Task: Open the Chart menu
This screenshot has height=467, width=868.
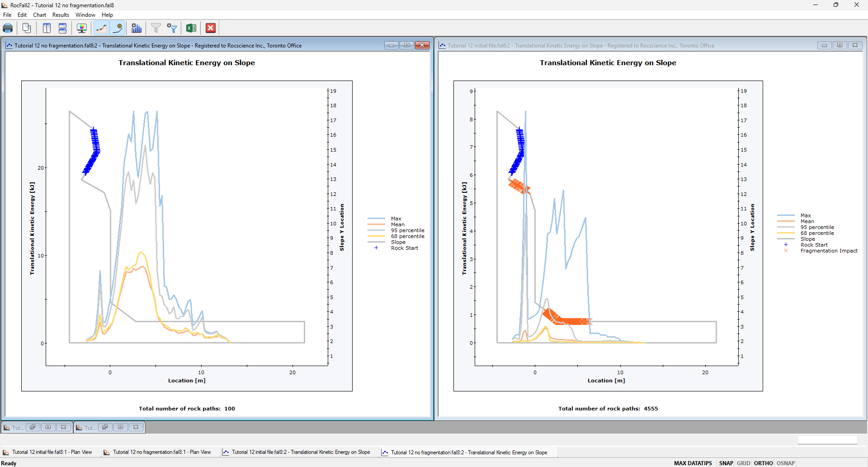Action: (x=39, y=15)
